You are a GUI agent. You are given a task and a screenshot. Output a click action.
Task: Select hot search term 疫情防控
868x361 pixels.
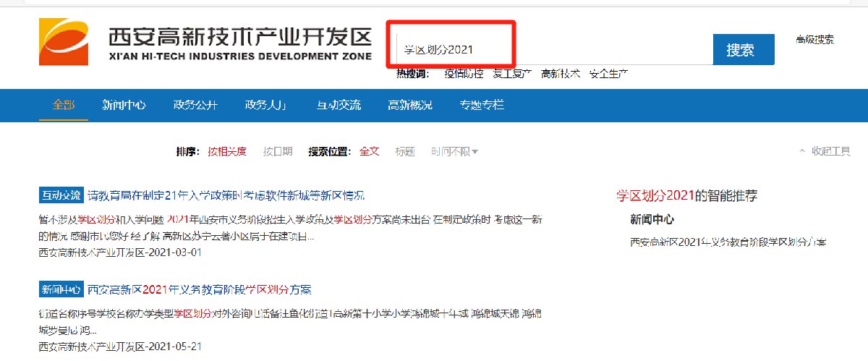[x=464, y=74]
